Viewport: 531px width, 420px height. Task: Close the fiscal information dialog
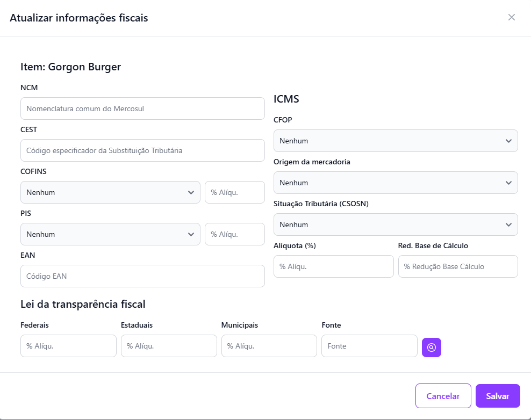coord(511,17)
